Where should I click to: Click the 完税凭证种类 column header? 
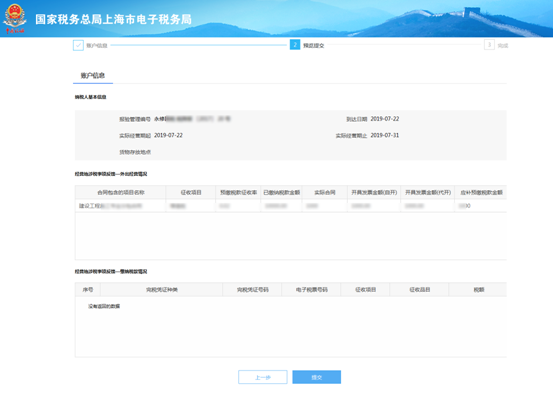(162, 290)
